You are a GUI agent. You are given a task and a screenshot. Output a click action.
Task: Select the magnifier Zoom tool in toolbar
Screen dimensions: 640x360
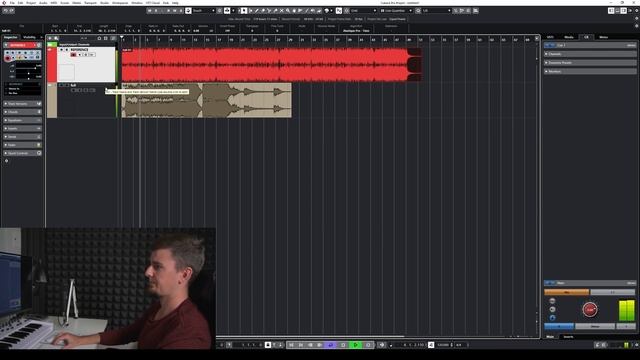point(288,11)
